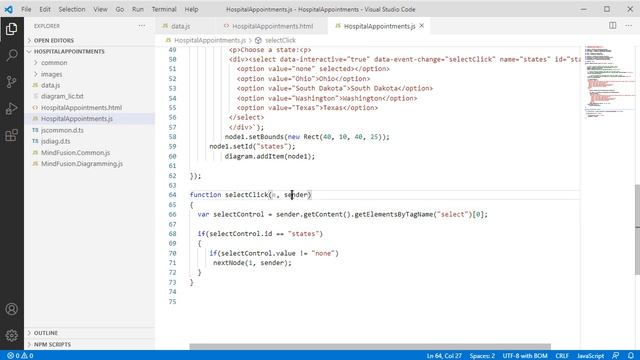640x360 pixels.
Task: Click the horizontal scrollbar of the editor
Action: [x=370, y=347]
